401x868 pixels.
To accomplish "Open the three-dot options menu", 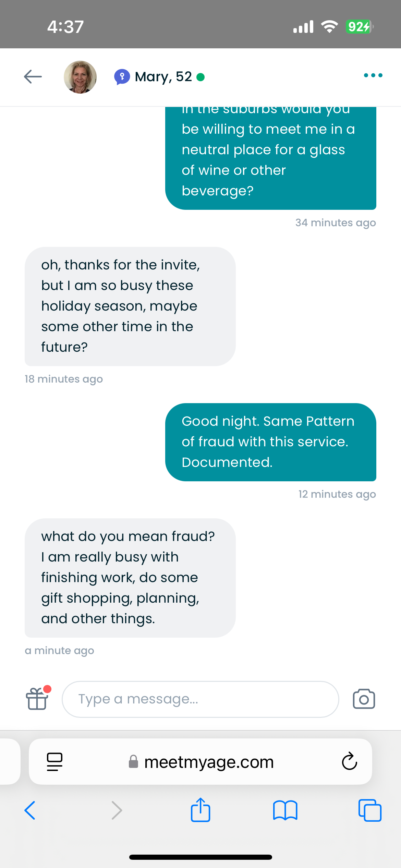I will [373, 75].
